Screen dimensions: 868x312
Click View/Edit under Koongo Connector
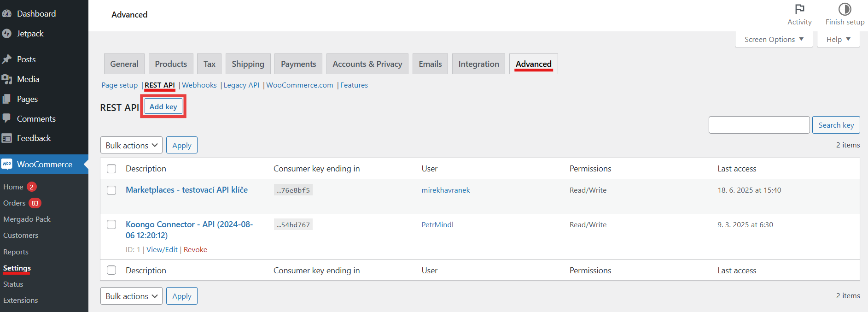pos(162,250)
